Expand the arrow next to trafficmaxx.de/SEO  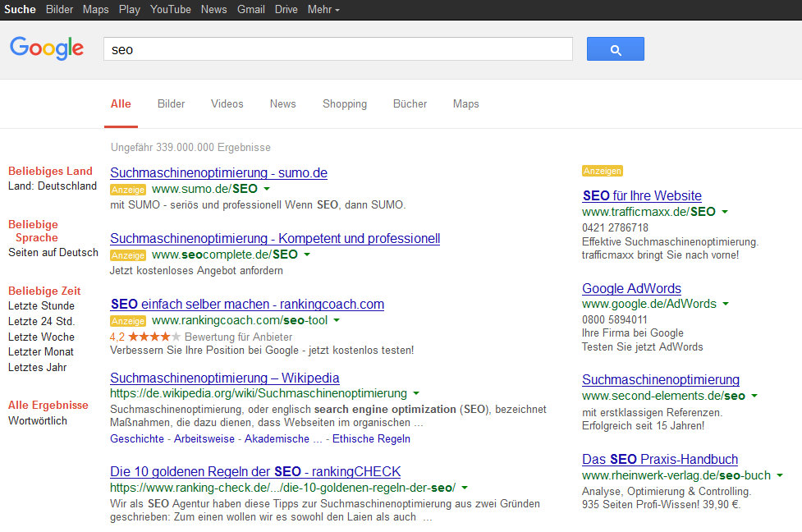tap(725, 212)
